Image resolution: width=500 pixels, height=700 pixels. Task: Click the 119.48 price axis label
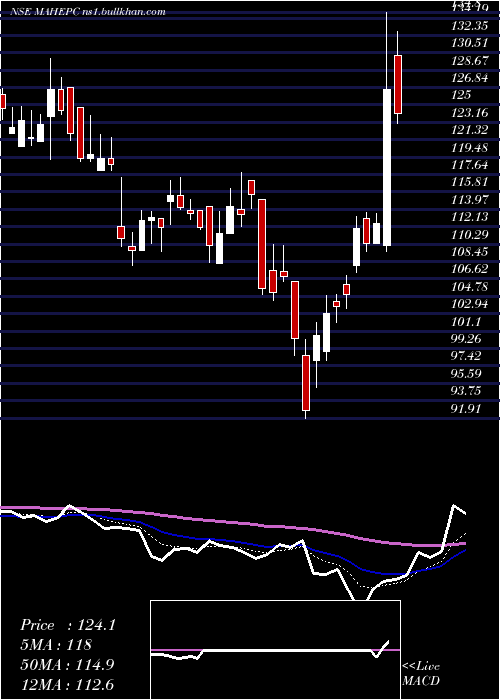click(469, 147)
